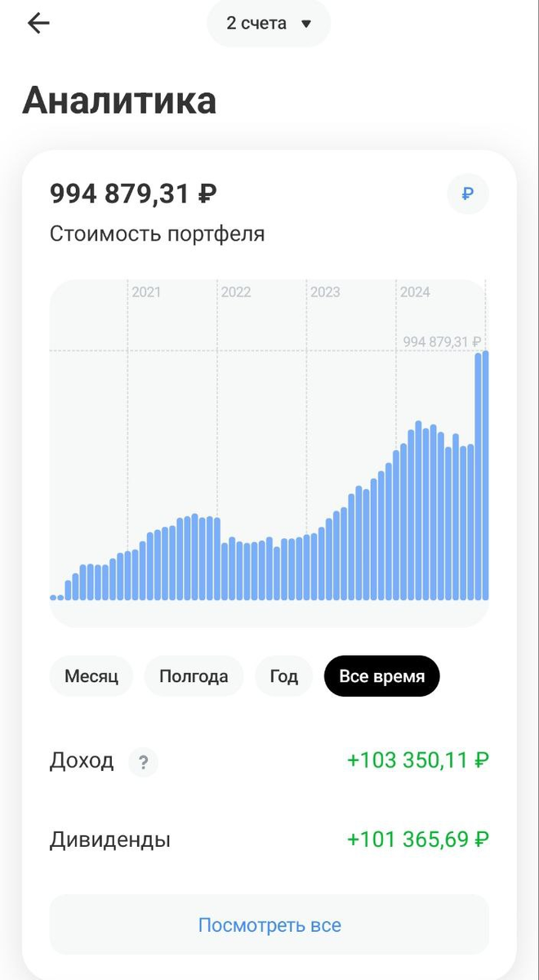Open "Посмотреть все" details link
Viewport: 539px width, 980px height.
[x=269, y=924]
